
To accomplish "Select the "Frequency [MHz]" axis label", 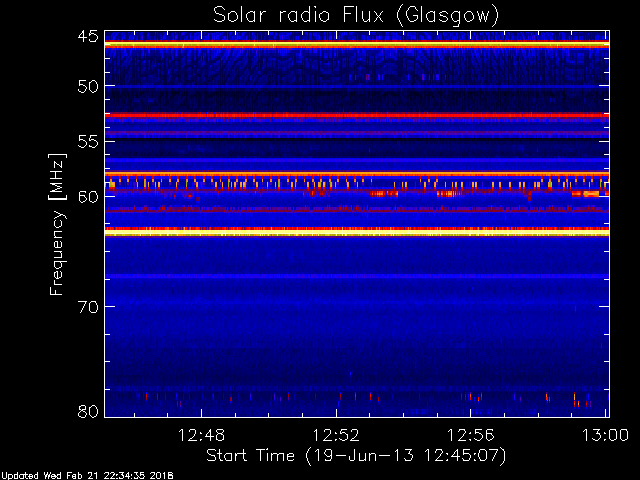I will [57, 224].
